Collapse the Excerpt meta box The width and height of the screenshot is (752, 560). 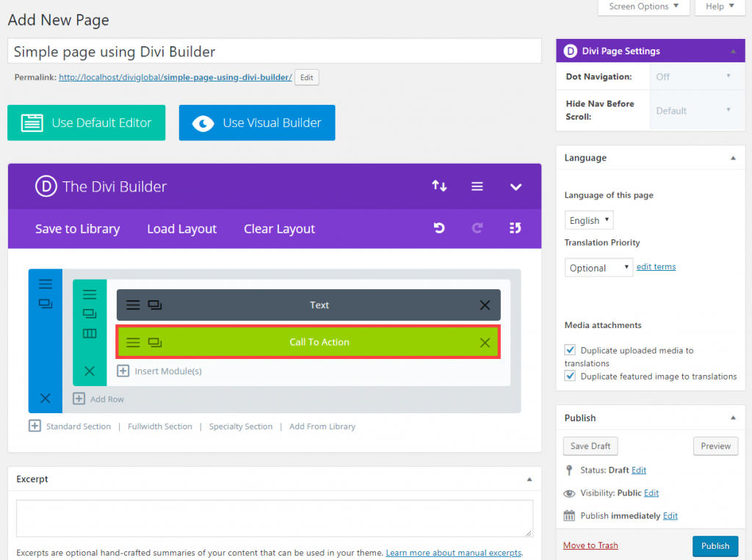point(529,479)
